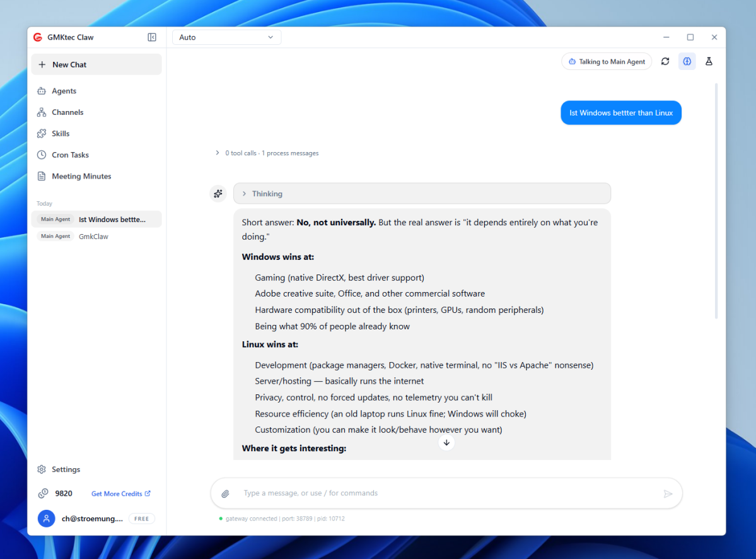The image size is (756, 559).
Task: Click the chat vertical scrollbar
Action: coord(716,201)
